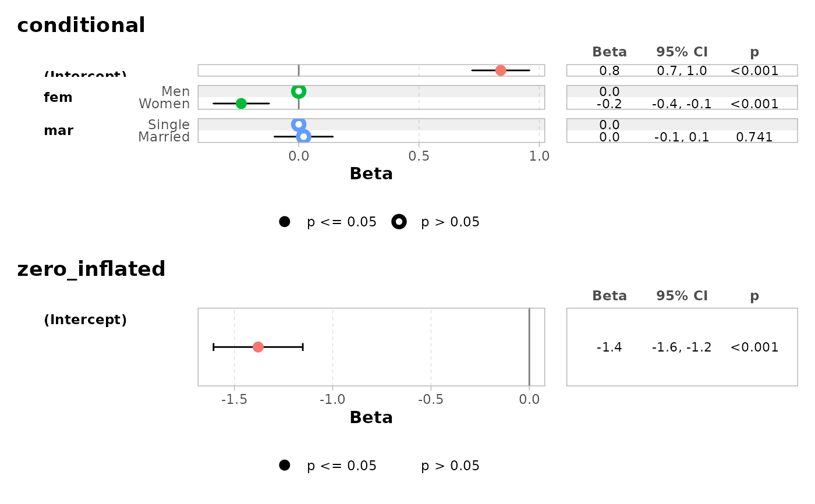Click the red Intercept point in conditional plot

[x=501, y=70]
